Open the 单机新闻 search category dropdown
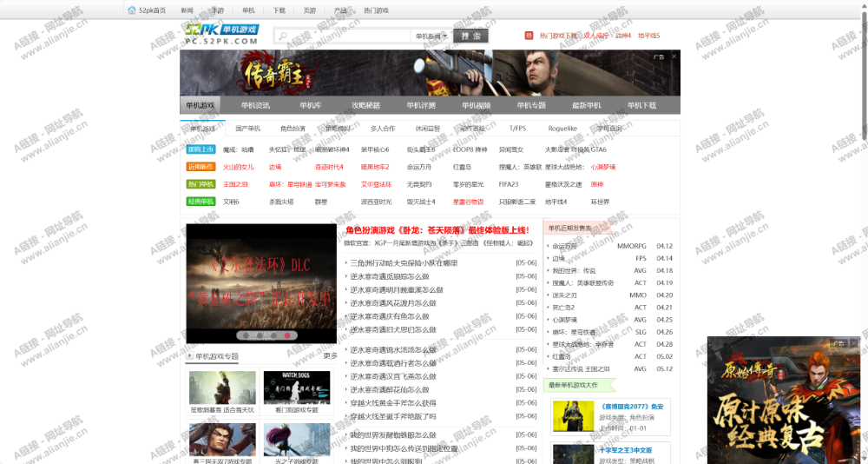This screenshot has width=868, height=464. pos(431,36)
